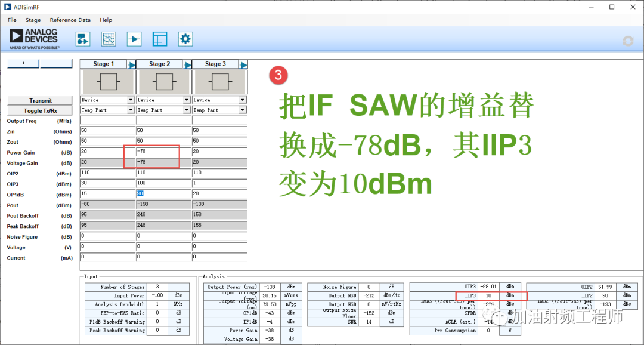644x345 pixels.
Task: Expand Stage 1 Device dropdown
Action: [131, 100]
